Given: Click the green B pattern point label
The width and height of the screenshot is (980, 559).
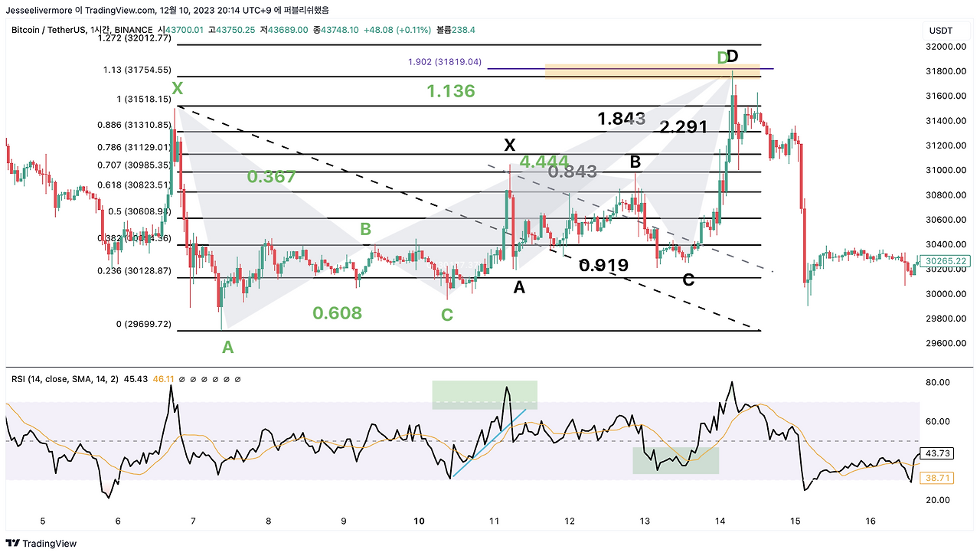Looking at the screenshot, I should (x=366, y=229).
